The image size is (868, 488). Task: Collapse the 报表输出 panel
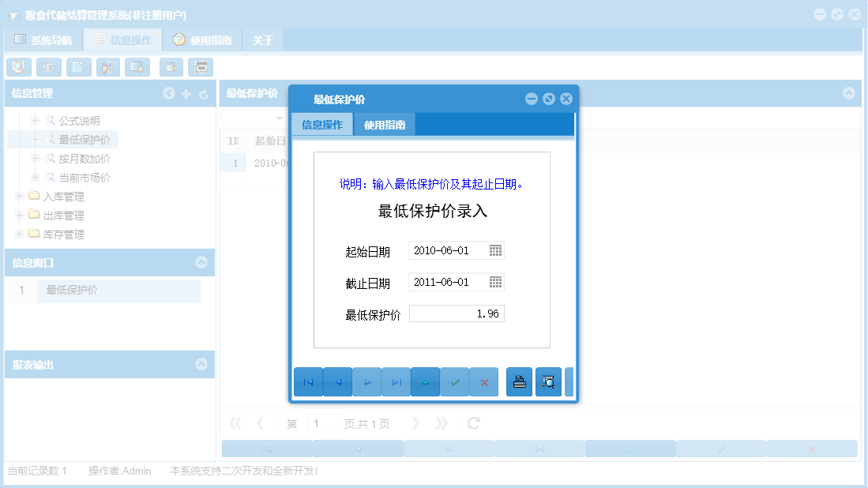click(201, 364)
